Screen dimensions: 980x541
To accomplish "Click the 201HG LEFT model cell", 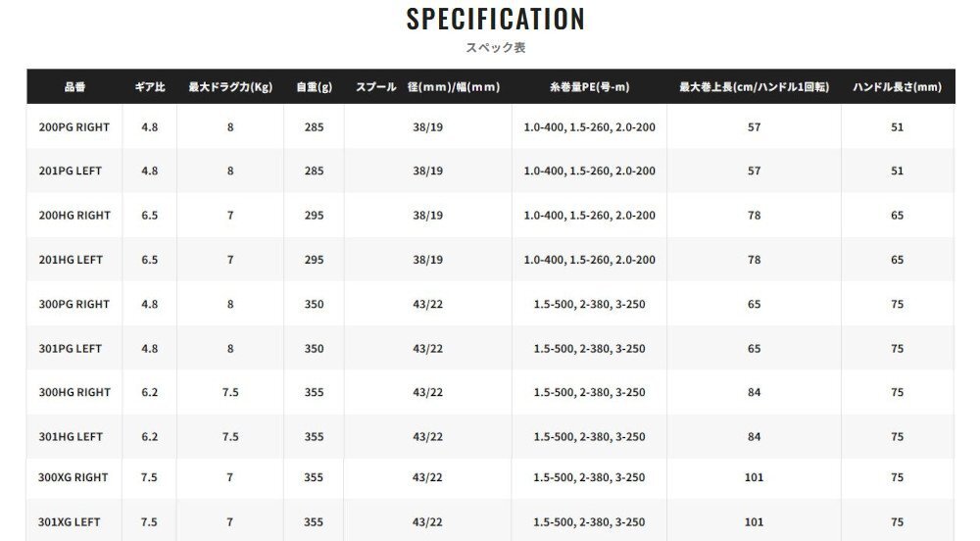I will 71,260.
